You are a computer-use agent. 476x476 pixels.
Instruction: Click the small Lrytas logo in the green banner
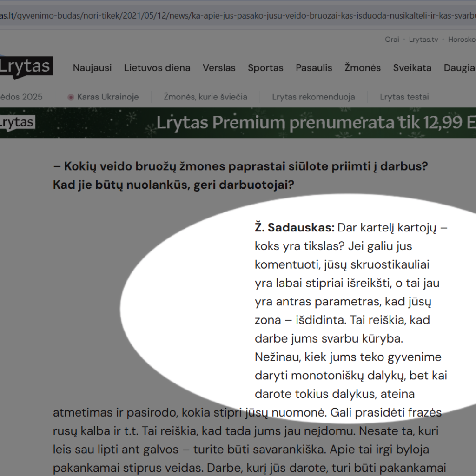[17, 123]
